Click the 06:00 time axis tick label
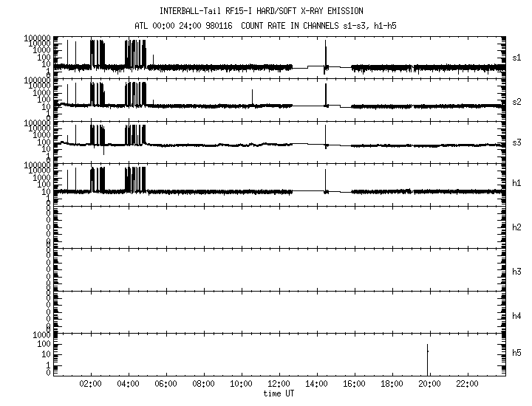 click(x=166, y=385)
